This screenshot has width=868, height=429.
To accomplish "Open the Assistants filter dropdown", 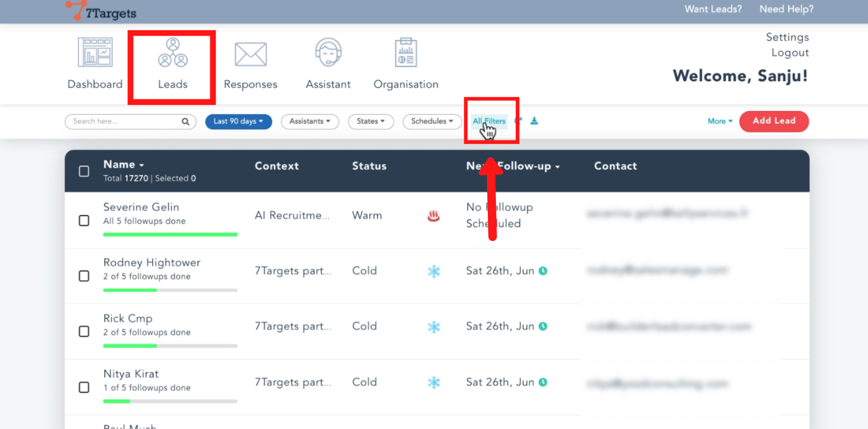I will (x=310, y=121).
